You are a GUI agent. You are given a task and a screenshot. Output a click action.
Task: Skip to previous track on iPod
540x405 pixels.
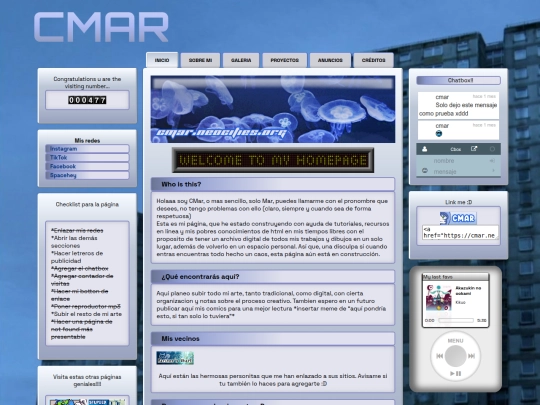(439, 356)
